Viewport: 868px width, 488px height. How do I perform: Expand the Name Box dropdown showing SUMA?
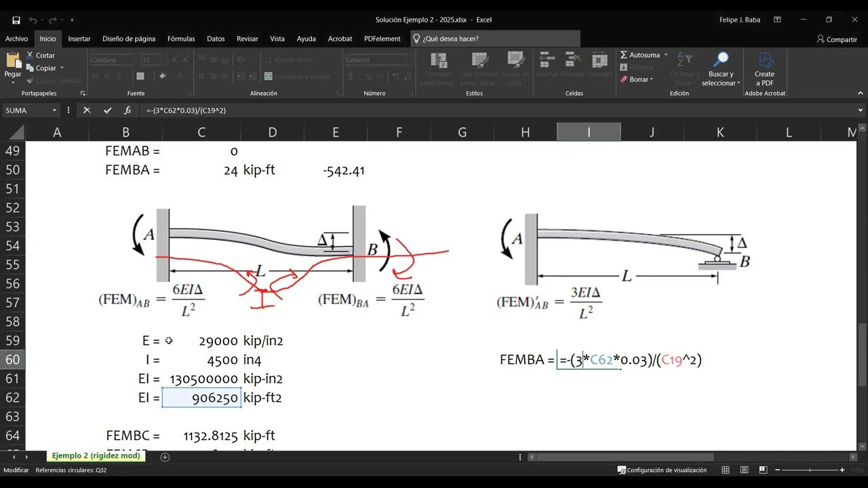coord(54,110)
